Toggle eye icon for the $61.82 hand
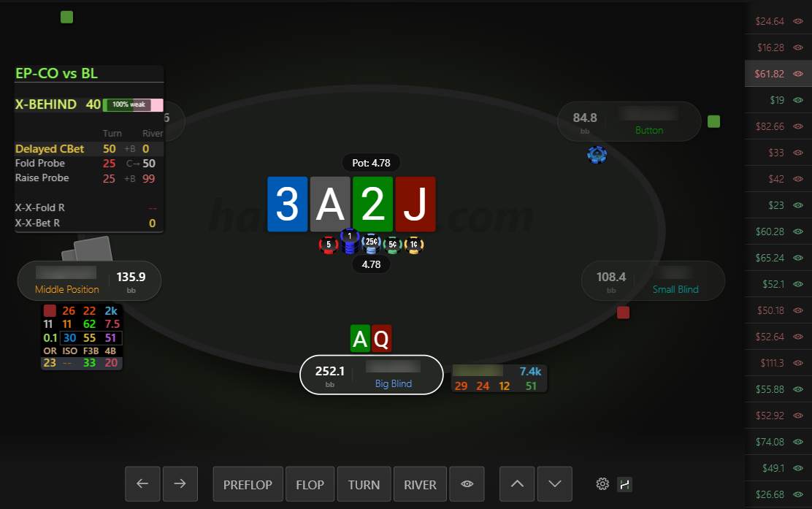 [x=798, y=74]
